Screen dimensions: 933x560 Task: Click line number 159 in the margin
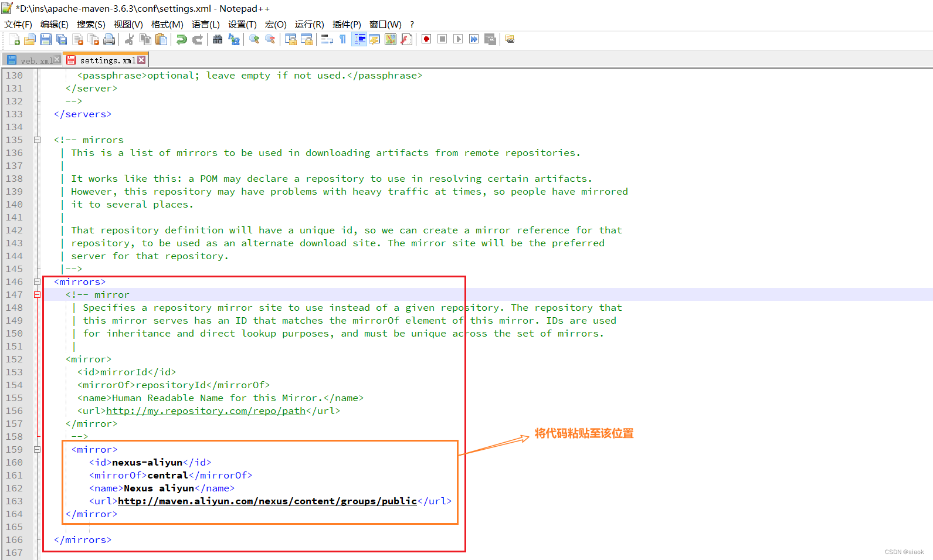(14, 450)
